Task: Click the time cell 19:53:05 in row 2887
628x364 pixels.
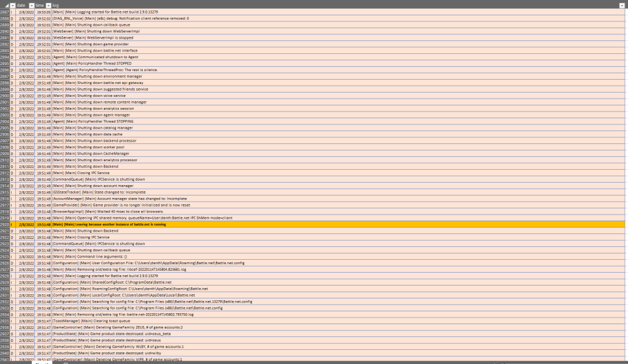Action: coord(44,12)
